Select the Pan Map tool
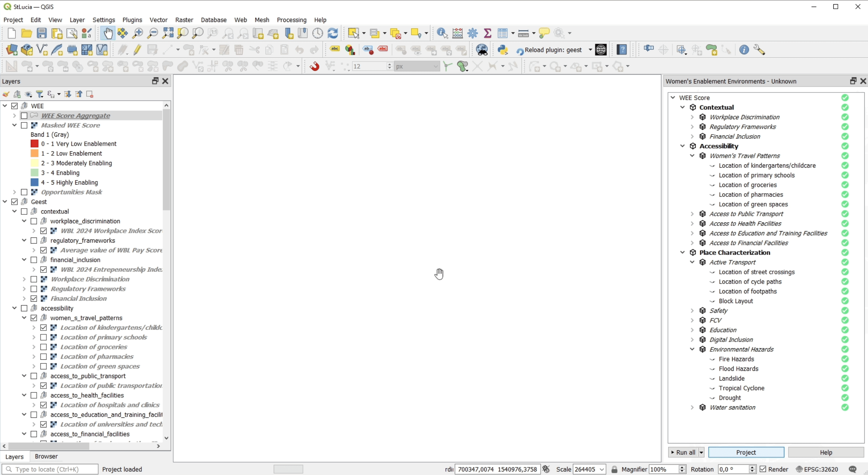This screenshot has width=868, height=475. 108,33
